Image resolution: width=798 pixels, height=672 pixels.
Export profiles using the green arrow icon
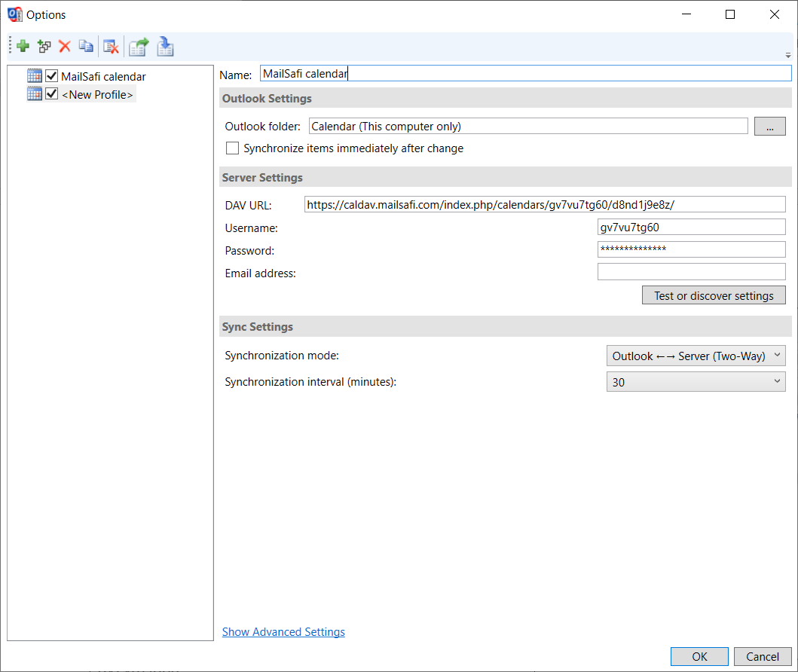pyautogui.click(x=139, y=46)
